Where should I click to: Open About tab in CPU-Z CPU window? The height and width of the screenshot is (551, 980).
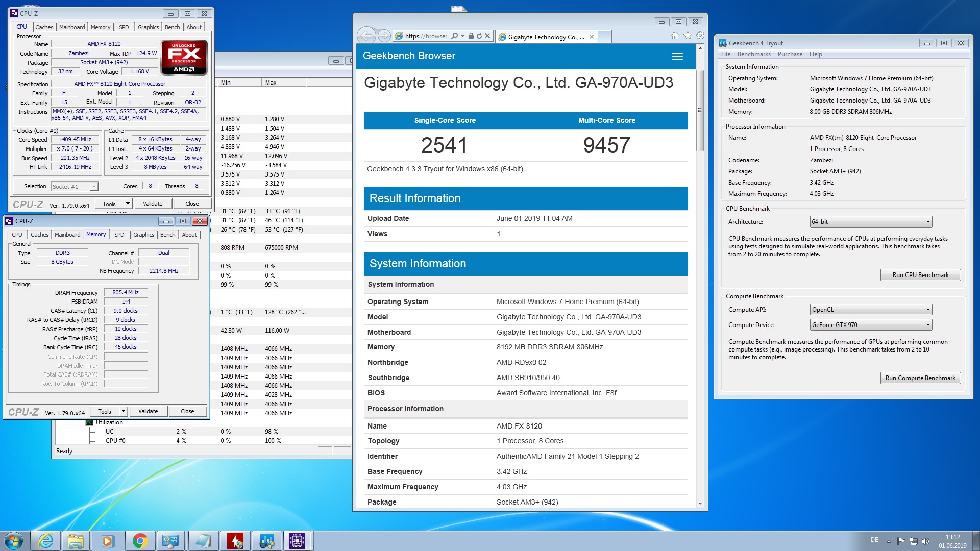tap(194, 27)
